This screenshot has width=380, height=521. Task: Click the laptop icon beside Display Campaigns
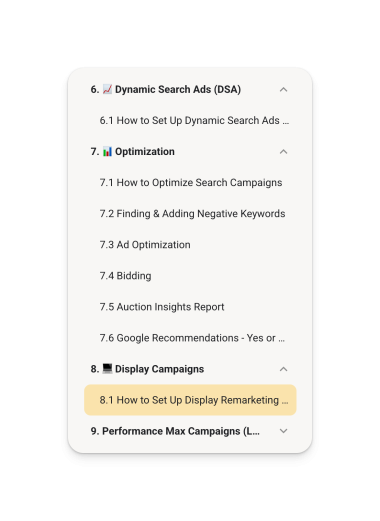click(x=107, y=368)
